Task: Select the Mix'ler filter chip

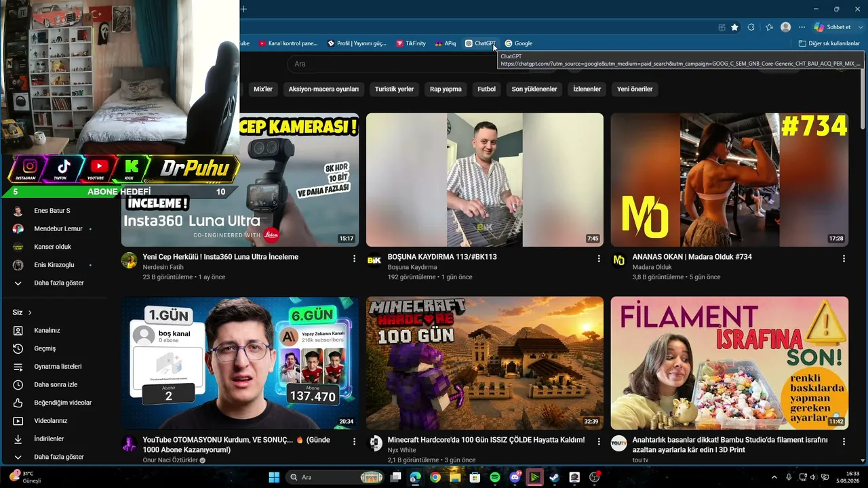Action: tap(263, 89)
